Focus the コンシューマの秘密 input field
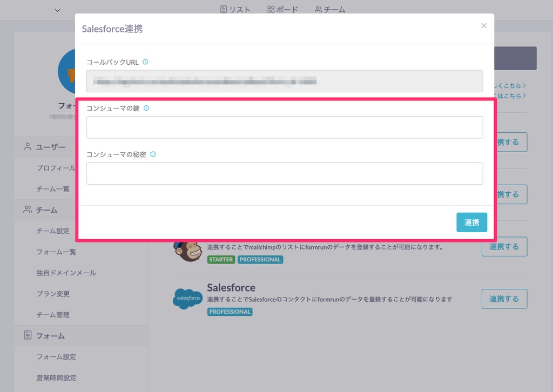 click(x=285, y=173)
